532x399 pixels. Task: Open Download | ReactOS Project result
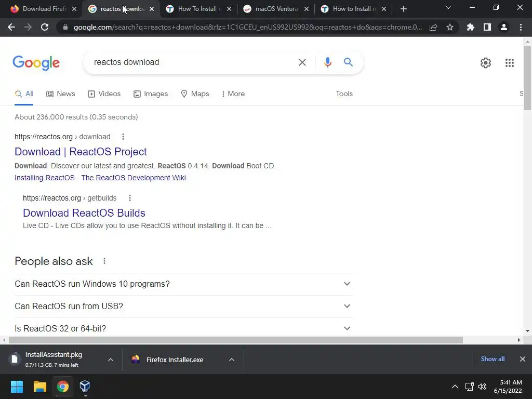(x=81, y=152)
